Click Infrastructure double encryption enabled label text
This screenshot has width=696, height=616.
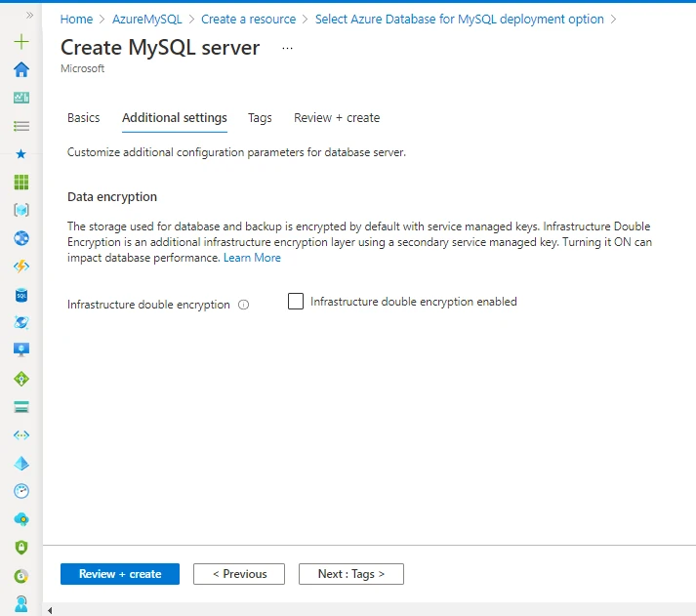coord(414,302)
